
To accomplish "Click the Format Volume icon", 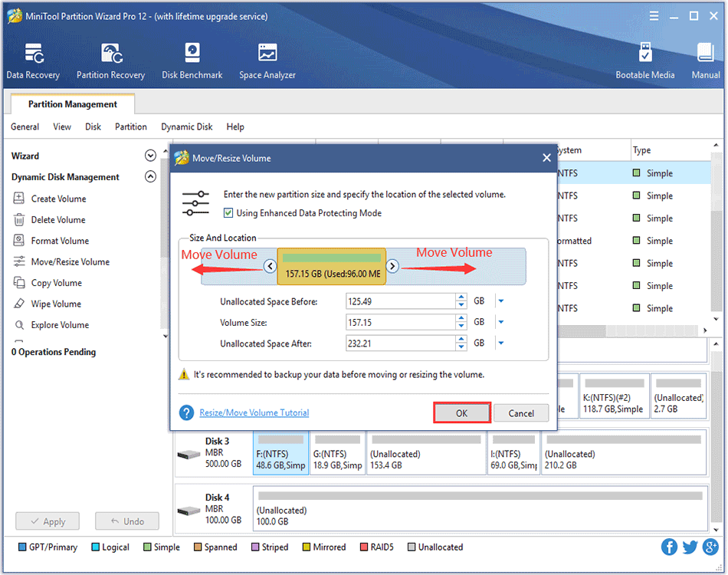I will point(18,241).
